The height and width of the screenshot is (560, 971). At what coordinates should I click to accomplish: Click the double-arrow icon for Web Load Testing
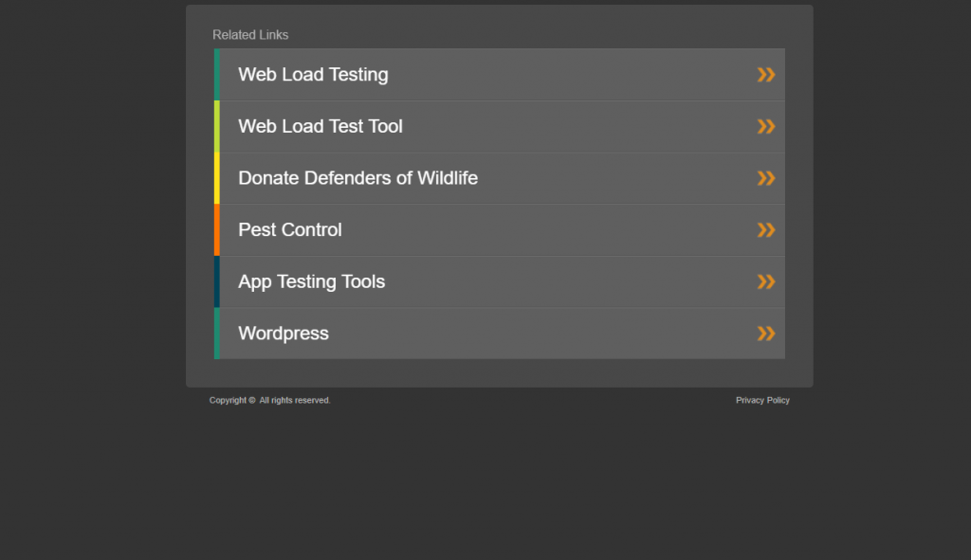pyautogui.click(x=766, y=74)
